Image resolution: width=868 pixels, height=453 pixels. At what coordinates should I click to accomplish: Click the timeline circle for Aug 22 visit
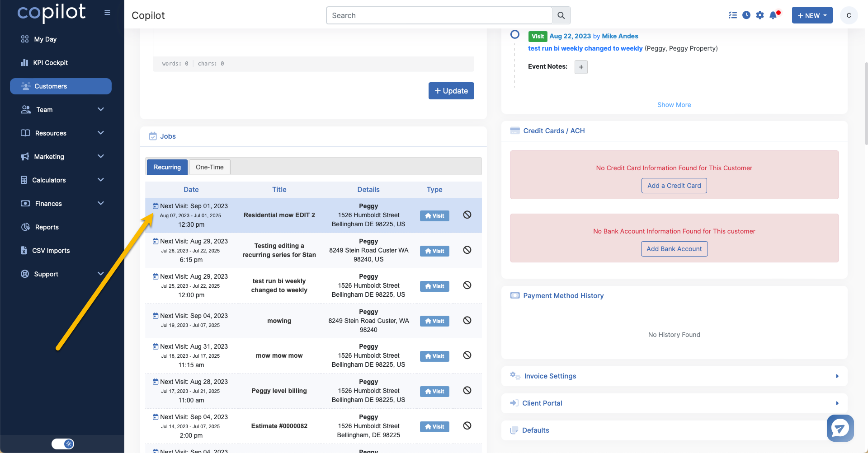tap(514, 34)
